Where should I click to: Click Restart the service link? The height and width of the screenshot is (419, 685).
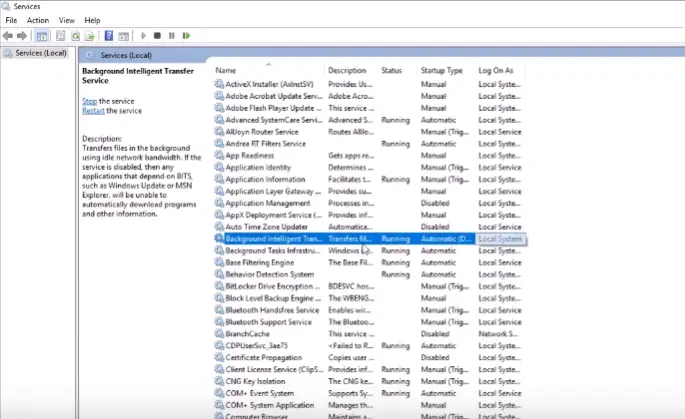point(93,111)
